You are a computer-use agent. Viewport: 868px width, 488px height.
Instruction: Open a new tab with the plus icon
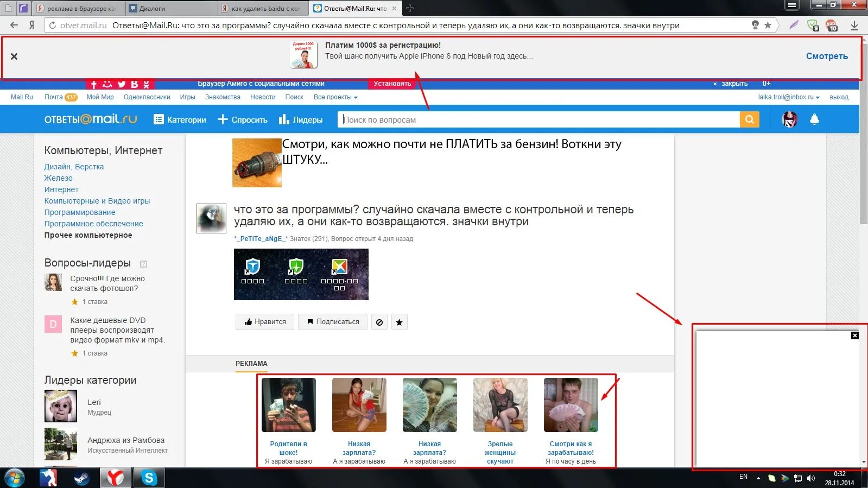coord(410,8)
